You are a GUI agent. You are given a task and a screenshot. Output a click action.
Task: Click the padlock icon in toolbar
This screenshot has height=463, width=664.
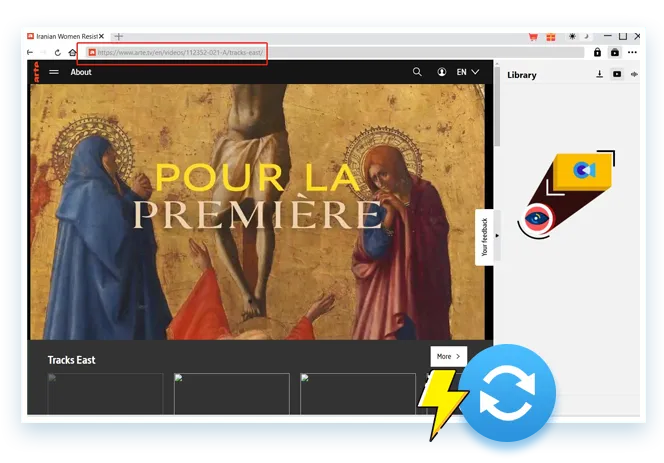point(597,53)
